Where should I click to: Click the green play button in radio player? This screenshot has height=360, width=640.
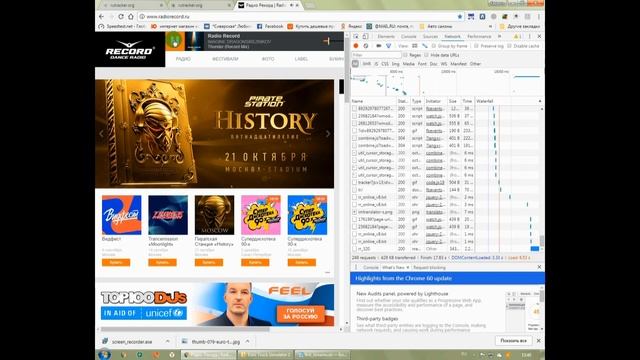point(175,41)
